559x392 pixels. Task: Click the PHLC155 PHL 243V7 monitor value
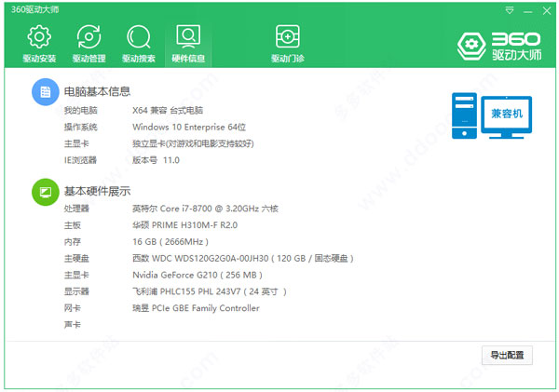[210, 291]
